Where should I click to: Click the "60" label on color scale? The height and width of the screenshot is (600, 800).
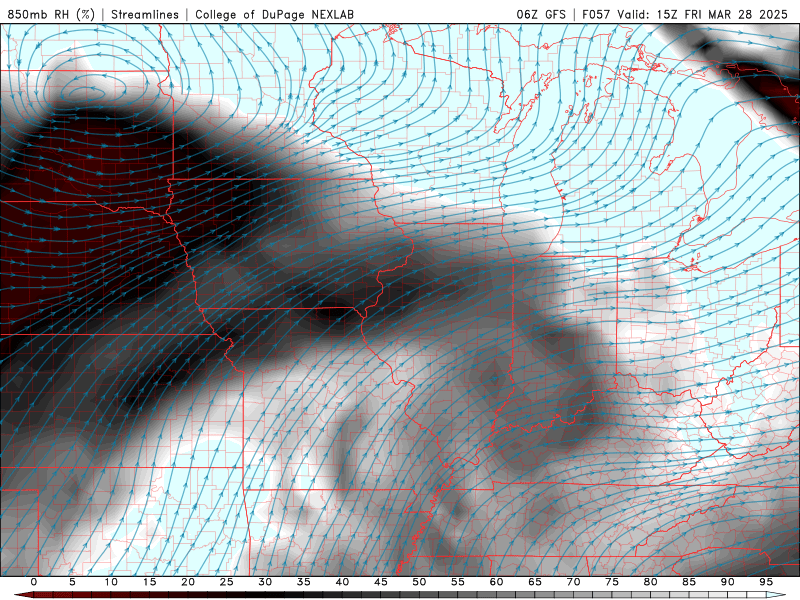click(x=496, y=582)
